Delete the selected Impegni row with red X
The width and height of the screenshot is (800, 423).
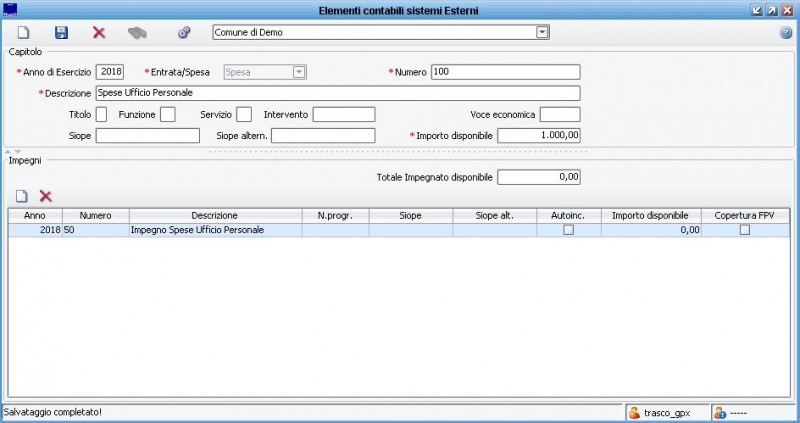pos(45,197)
